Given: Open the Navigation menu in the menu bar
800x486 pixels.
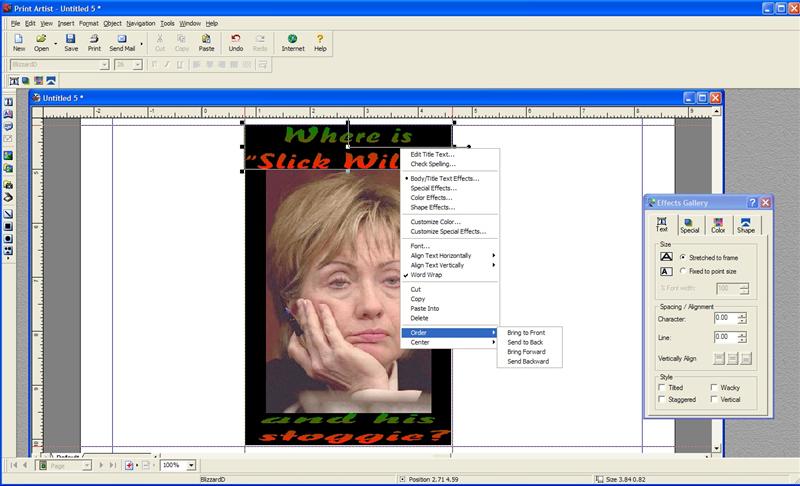Looking at the screenshot, I should click(x=140, y=22).
